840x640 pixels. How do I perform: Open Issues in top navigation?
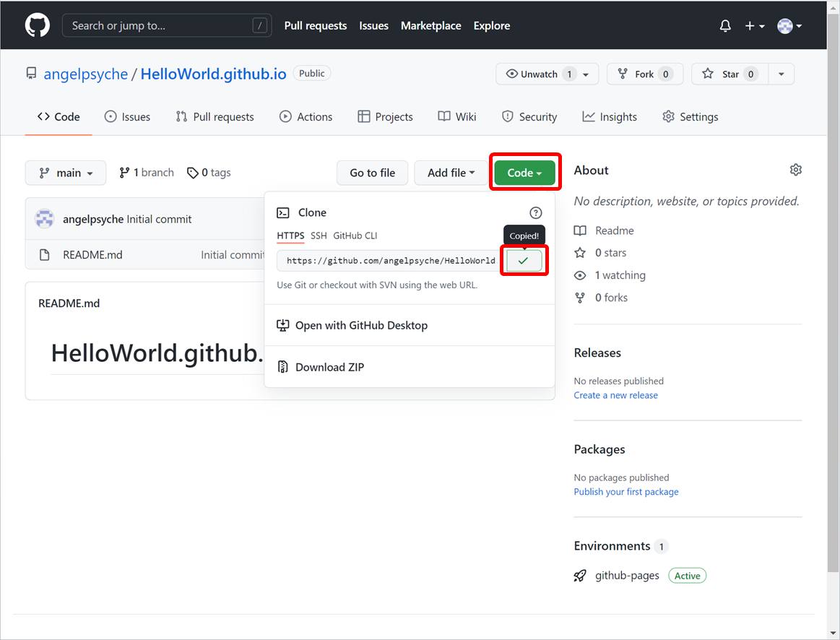tap(374, 26)
